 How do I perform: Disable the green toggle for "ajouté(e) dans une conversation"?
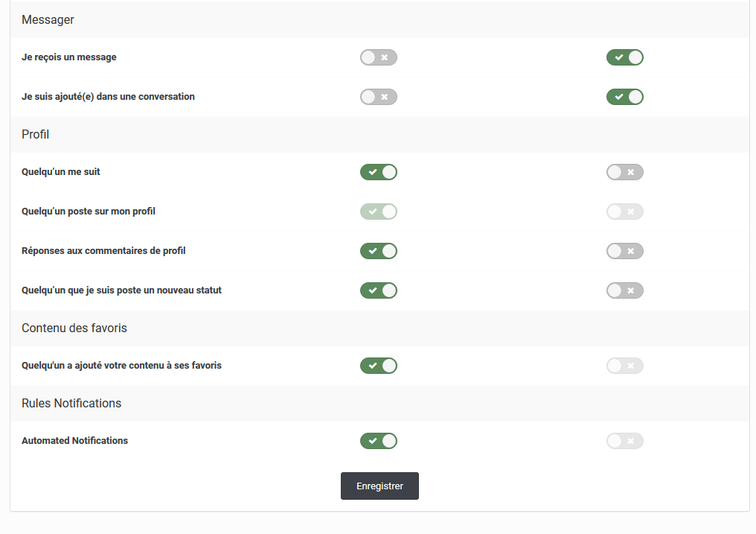pos(625,97)
